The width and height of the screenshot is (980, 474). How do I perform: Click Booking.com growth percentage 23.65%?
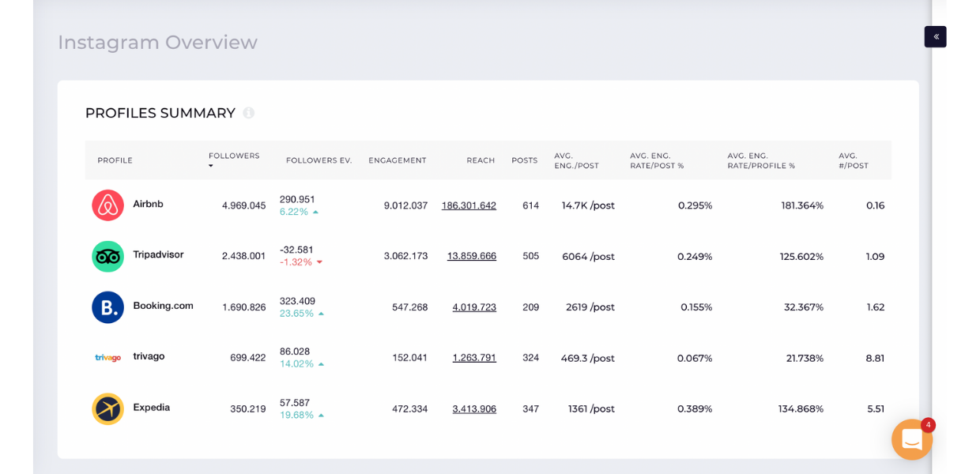coord(296,314)
